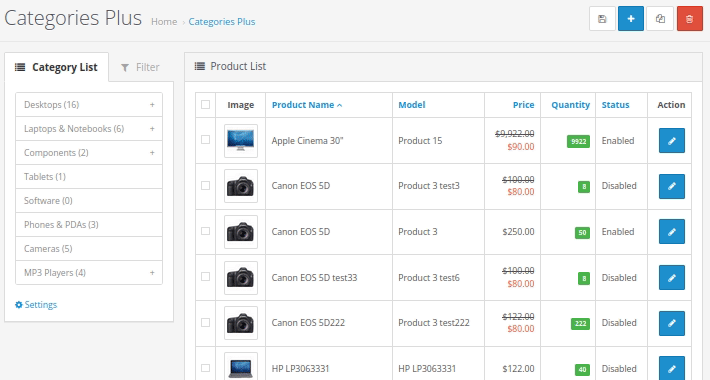This screenshot has width=710, height=380.
Task: Sort the table by Quantity
Action: [x=571, y=105]
